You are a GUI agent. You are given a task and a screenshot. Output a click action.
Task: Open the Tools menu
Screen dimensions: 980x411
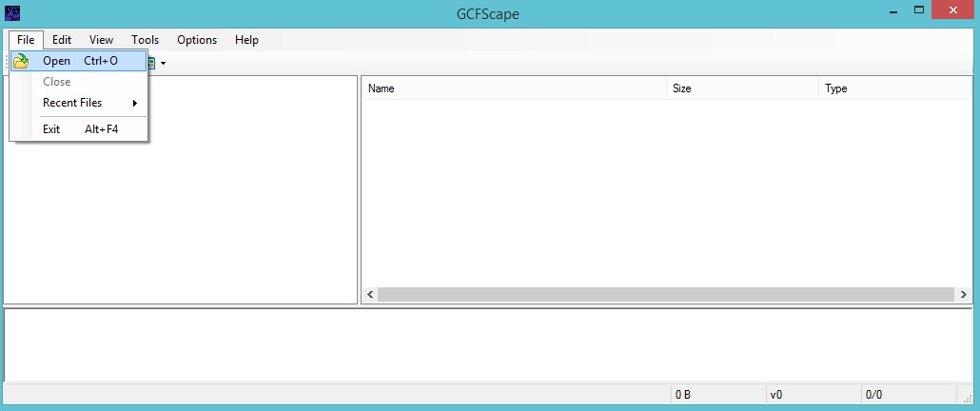pyautogui.click(x=145, y=40)
